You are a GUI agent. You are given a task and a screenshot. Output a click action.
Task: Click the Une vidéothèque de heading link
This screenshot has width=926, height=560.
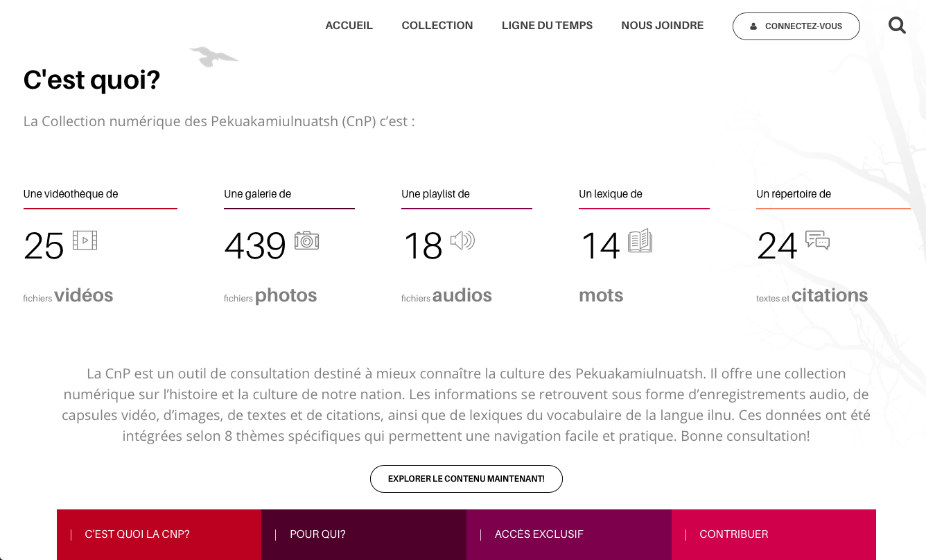click(70, 194)
